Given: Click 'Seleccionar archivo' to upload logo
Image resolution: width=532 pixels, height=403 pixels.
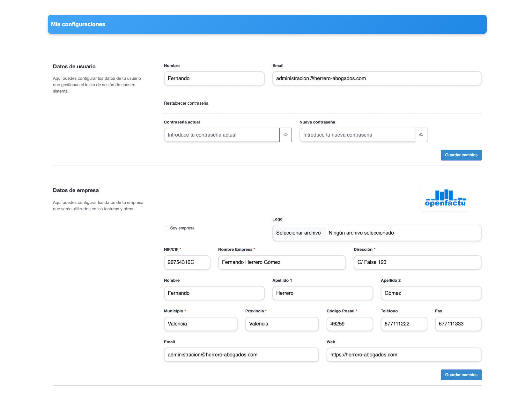Looking at the screenshot, I should coord(299,233).
